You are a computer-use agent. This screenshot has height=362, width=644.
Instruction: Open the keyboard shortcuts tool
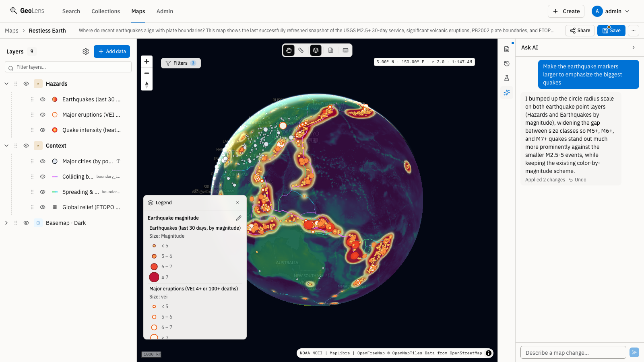[345, 50]
